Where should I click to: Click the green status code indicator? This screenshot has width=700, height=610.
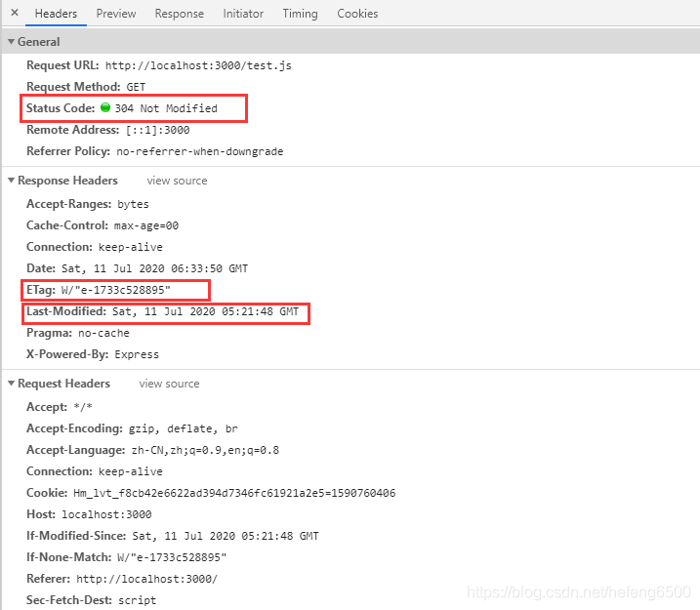[105, 107]
